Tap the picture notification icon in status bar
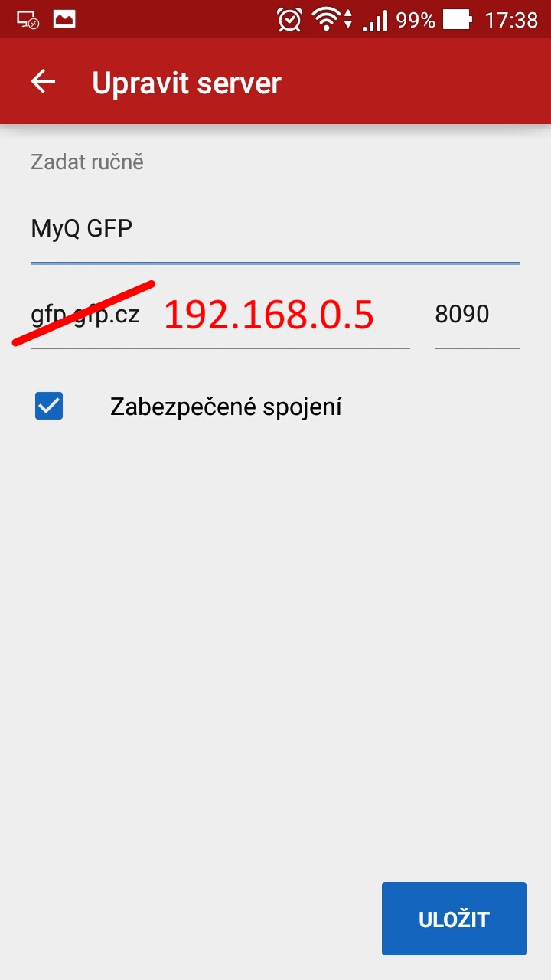 click(x=64, y=20)
